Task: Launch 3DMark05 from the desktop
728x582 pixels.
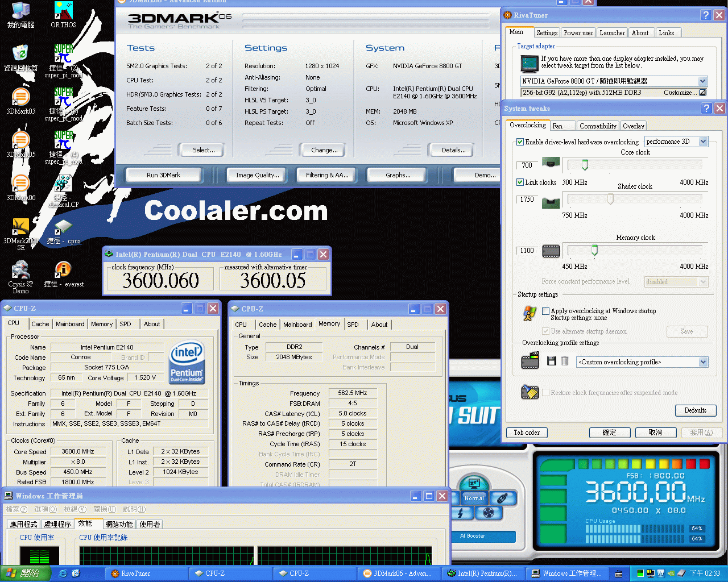Action: point(20,144)
